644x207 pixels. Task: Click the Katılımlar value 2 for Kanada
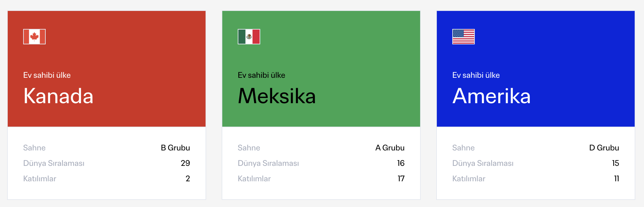(x=188, y=178)
